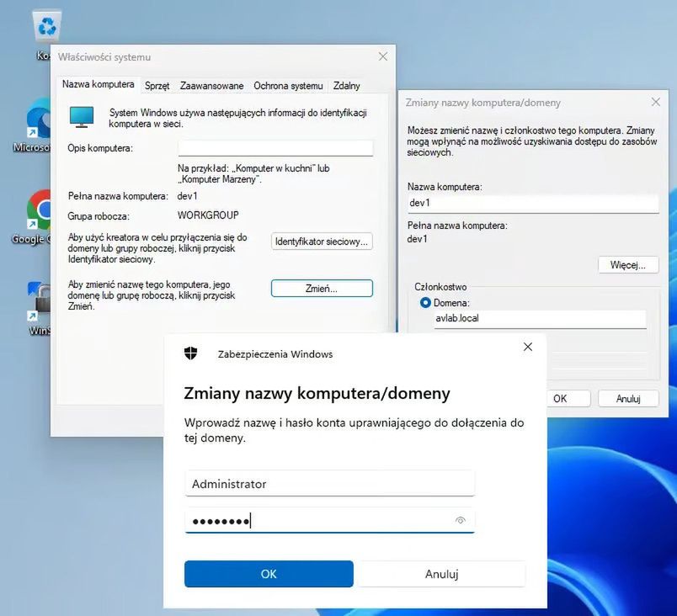Click the Identyfikator sieciowy... button
Screen dimensions: 677x616
point(322,242)
